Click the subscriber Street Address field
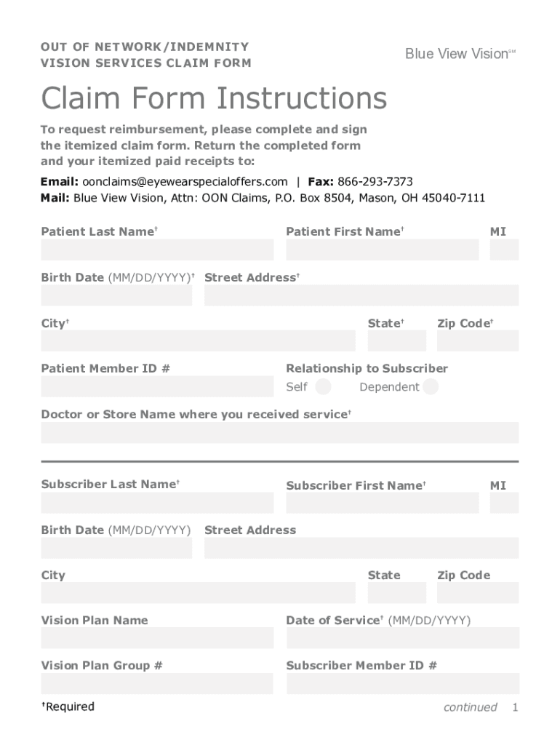 pyautogui.click(x=361, y=548)
